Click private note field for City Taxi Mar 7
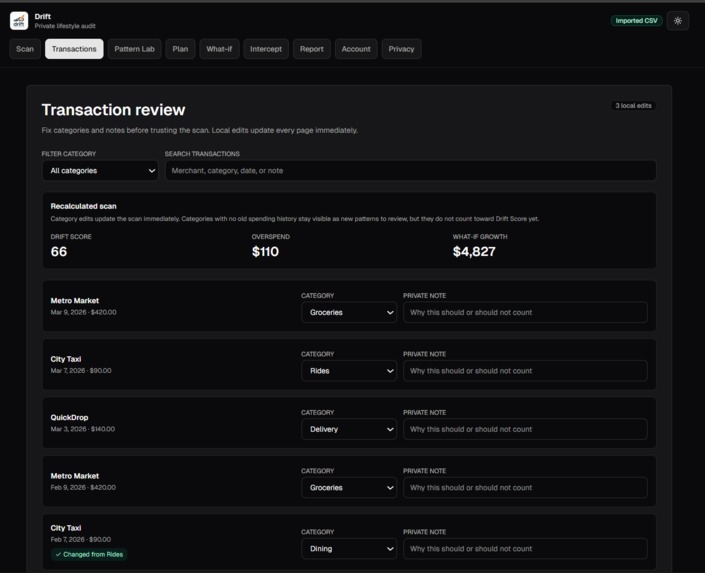The width and height of the screenshot is (705, 573). (x=525, y=371)
